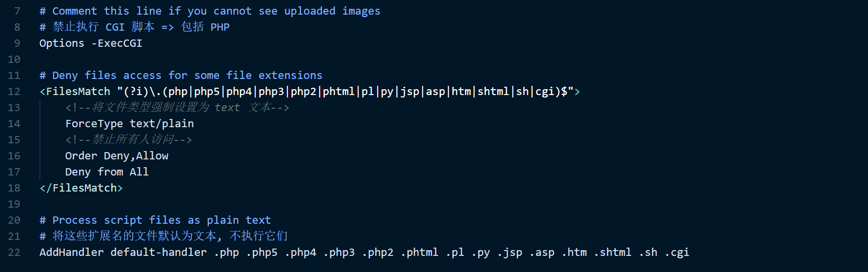Click line number 12 in the gutter
Viewport: 868px width, 272px height.
pyautogui.click(x=14, y=92)
